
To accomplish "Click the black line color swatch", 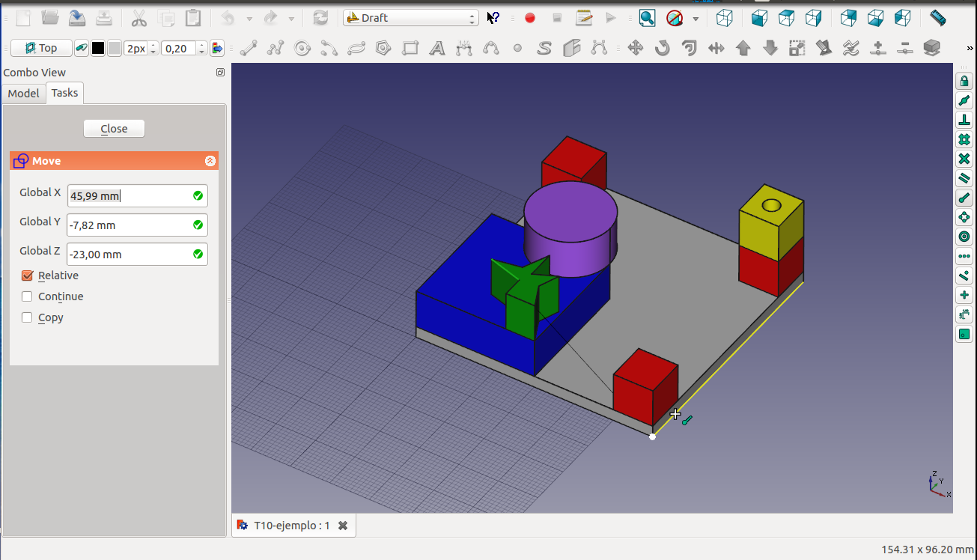I will click(98, 49).
